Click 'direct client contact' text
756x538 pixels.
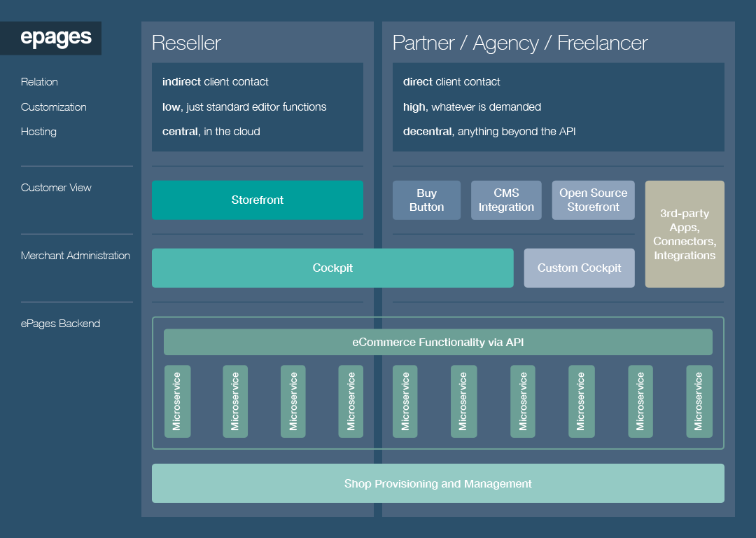point(451,82)
